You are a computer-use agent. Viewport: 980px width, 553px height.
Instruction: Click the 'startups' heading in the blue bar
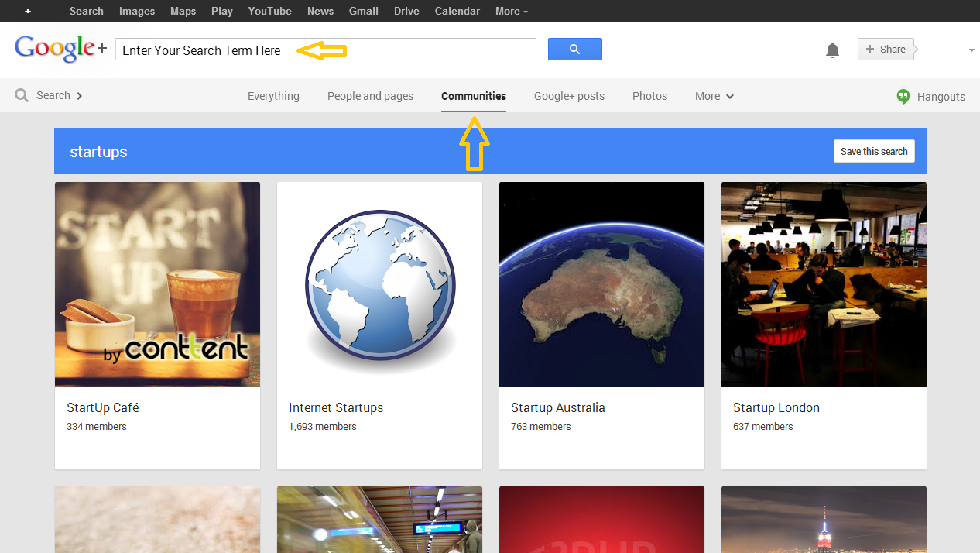click(98, 152)
